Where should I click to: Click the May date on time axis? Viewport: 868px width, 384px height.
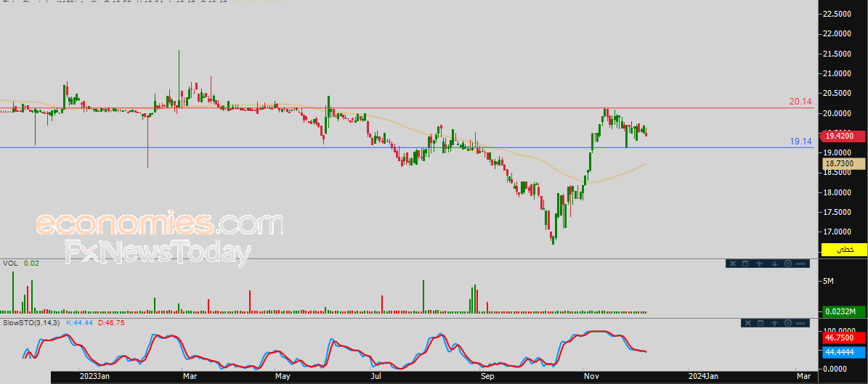click(x=283, y=377)
